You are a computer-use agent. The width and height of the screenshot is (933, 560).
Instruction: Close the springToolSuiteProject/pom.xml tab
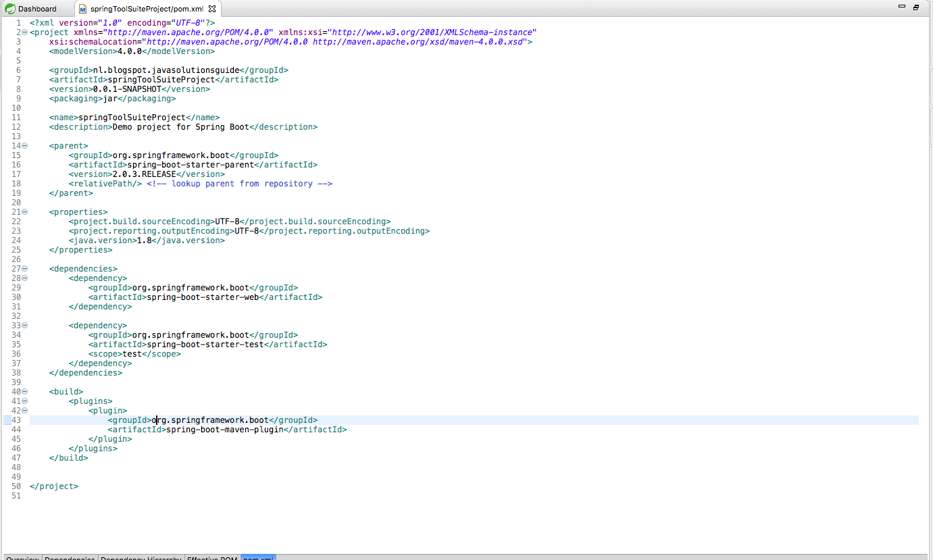[212, 9]
